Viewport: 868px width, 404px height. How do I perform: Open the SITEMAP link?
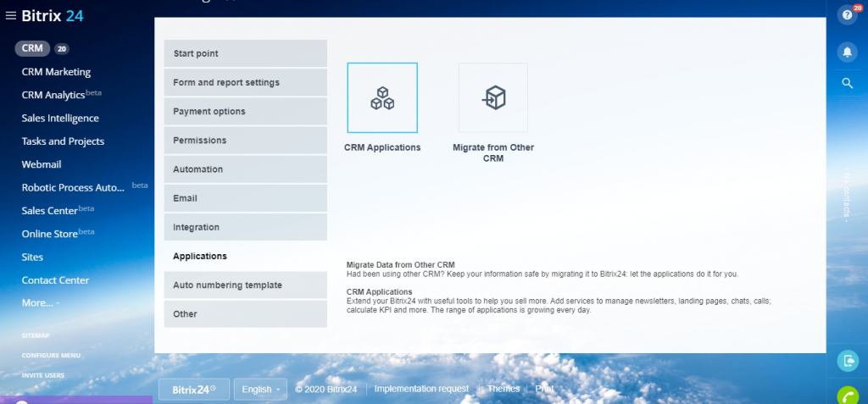36,336
